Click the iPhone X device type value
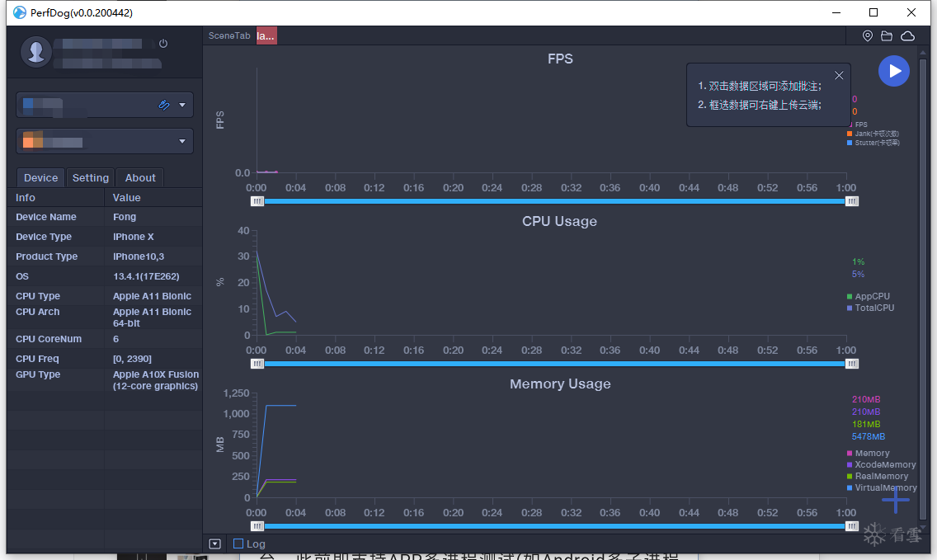The height and width of the screenshot is (560, 937). 134,237
